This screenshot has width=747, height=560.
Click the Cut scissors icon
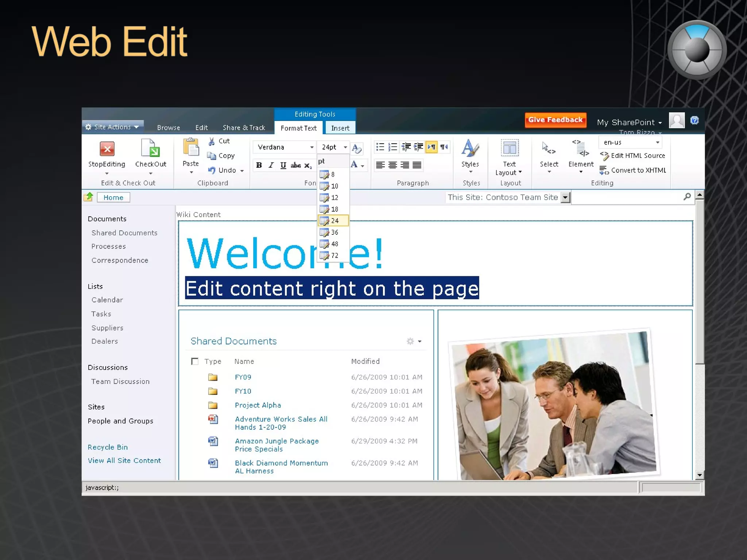point(212,141)
